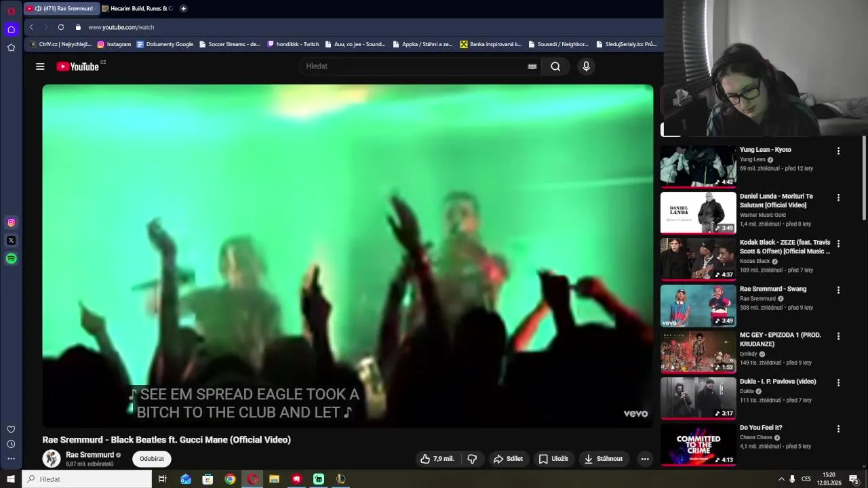The height and width of the screenshot is (488, 868).
Task: Open Task View on the taskbar
Action: pyautogui.click(x=163, y=479)
